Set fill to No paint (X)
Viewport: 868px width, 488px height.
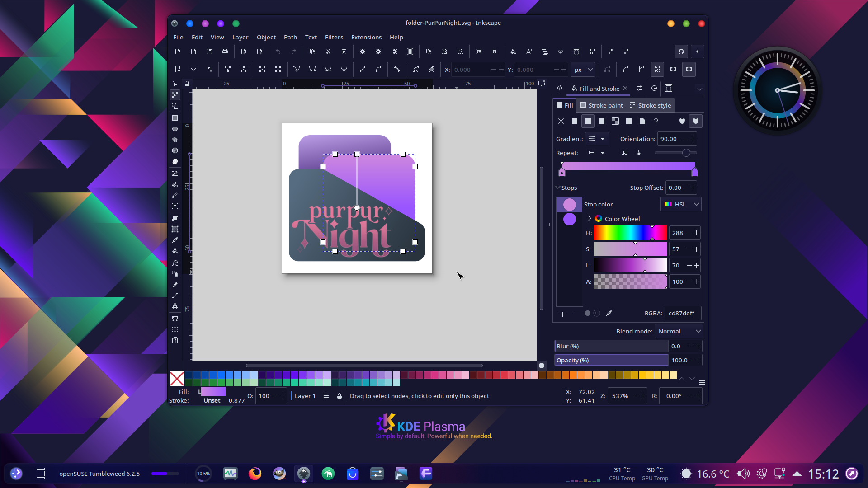pyautogui.click(x=561, y=121)
